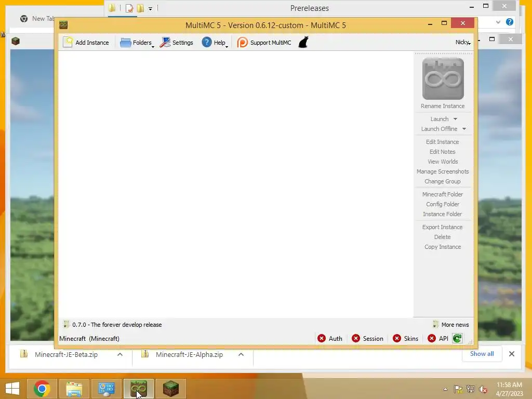Open the Help menu in MultiMC

215,43
